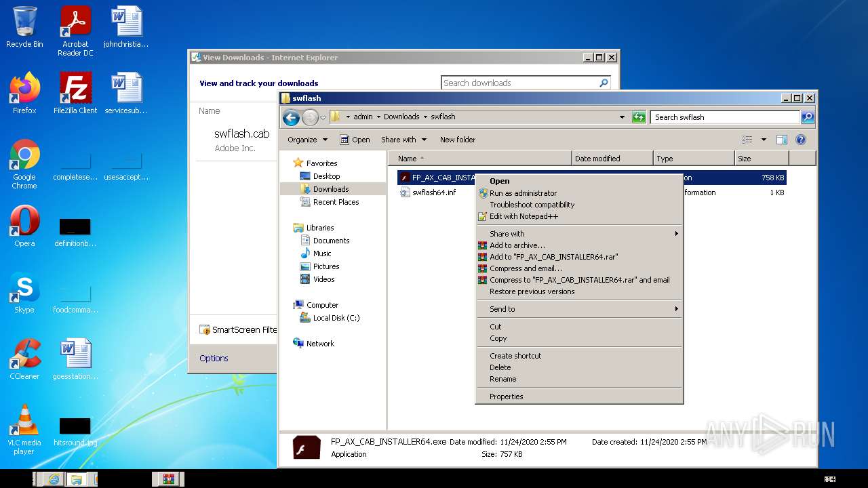Choose Compress to rar and email
Viewport: 868px width, 488px height.
point(579,280)
